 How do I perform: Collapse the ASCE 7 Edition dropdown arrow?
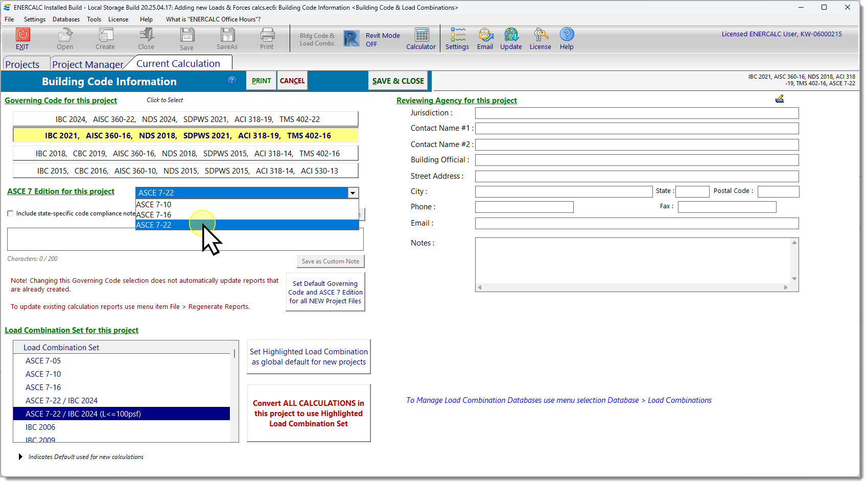coord(353,193)
